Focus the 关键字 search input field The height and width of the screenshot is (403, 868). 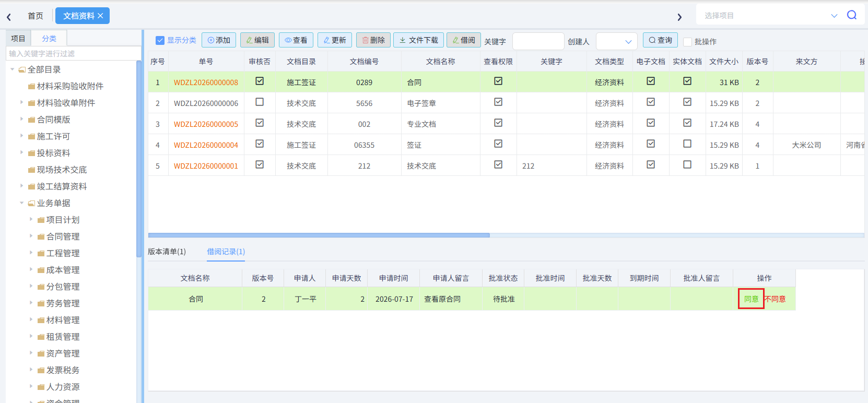click(538, 41)
